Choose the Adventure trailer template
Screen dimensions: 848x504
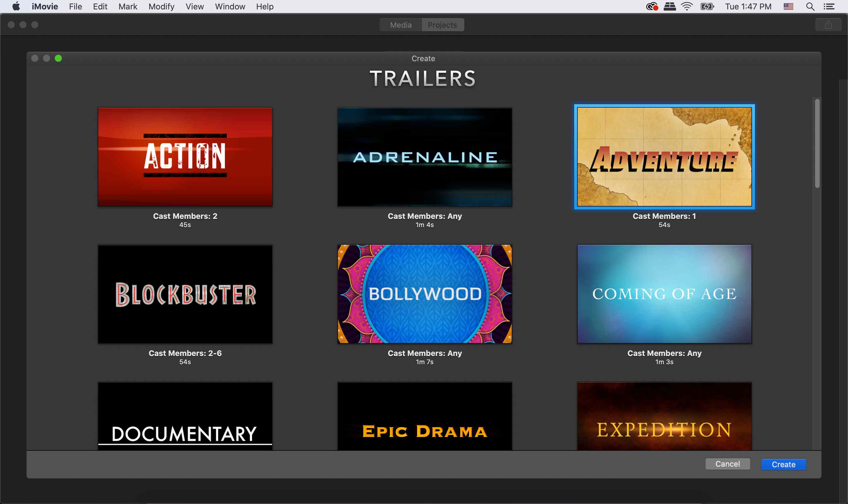pyautogui.click(x=664, y=157)
